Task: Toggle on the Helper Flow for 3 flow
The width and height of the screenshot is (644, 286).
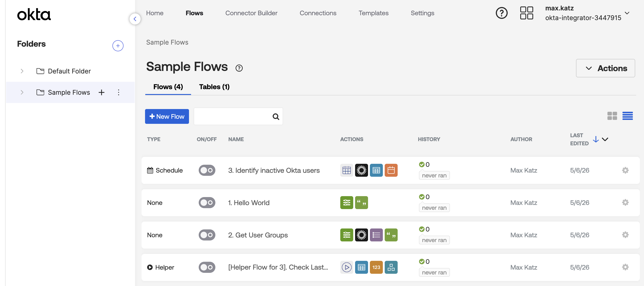Action: point(207,268)
